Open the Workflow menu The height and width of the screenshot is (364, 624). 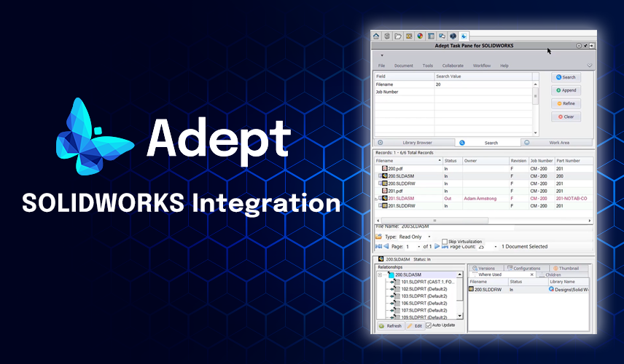[x=482, y=66]
